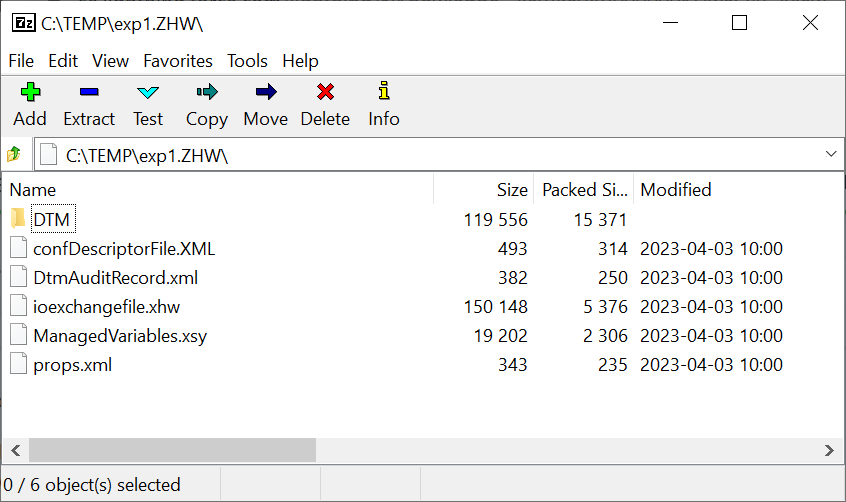Run the Test archive tool

[x=148, y=105]
